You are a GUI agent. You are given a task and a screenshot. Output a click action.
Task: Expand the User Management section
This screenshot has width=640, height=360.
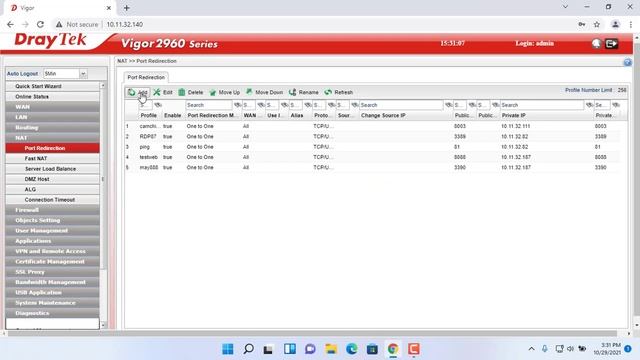[x=52, y=231]
